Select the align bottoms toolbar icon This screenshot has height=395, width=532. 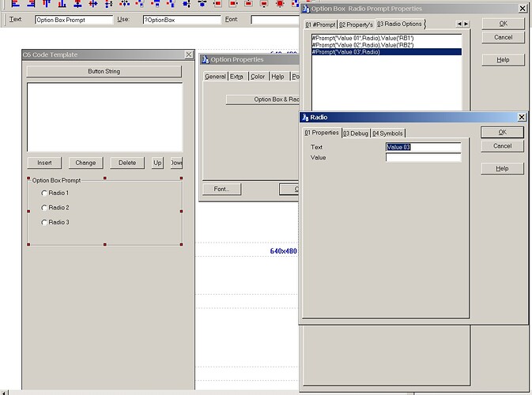[62, 3]
